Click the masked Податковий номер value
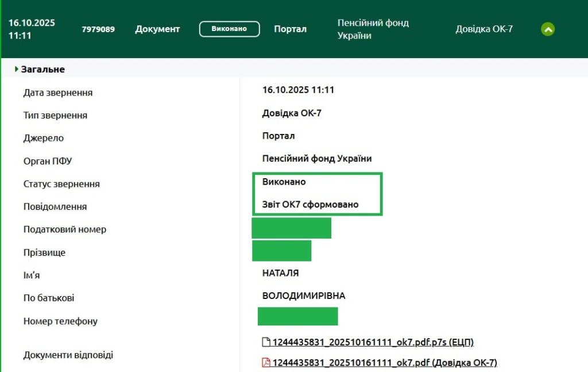The height and width of the screenshot is (372, 588). (x=291, y=228)
